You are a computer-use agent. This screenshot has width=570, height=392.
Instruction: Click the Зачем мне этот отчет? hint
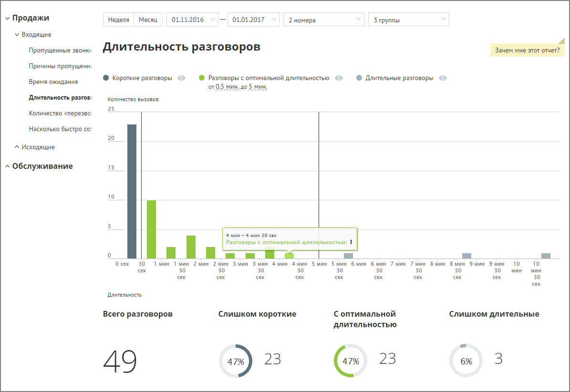[528, 50]
